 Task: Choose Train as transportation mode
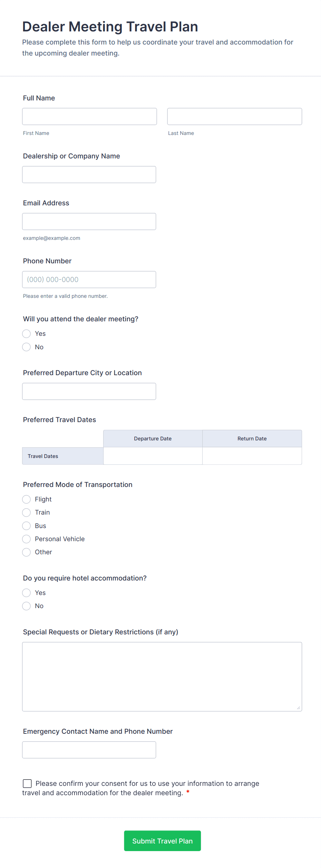pos(27,513)
